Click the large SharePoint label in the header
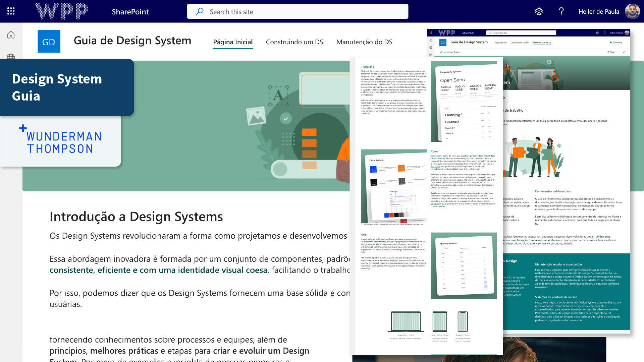Viewport: 644px width, 362px height. click(130, 12)
